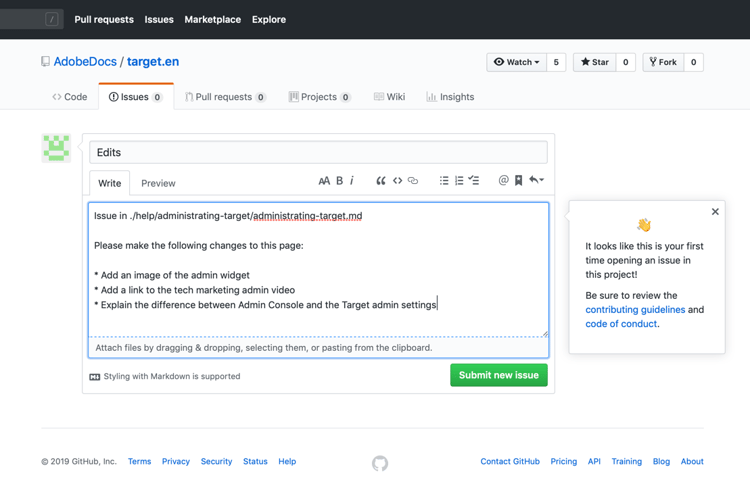Open the Security footer link

[x=216, y=462]
